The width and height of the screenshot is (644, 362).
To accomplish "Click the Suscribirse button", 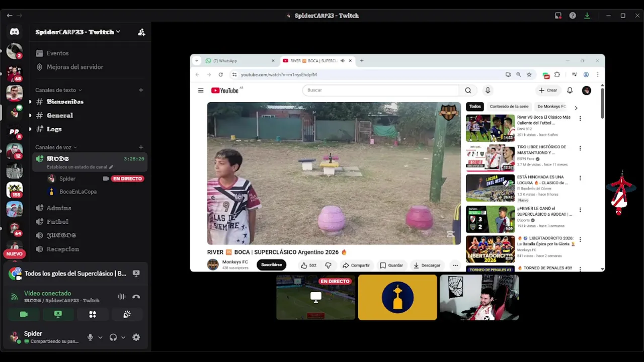I will (271, 265).
